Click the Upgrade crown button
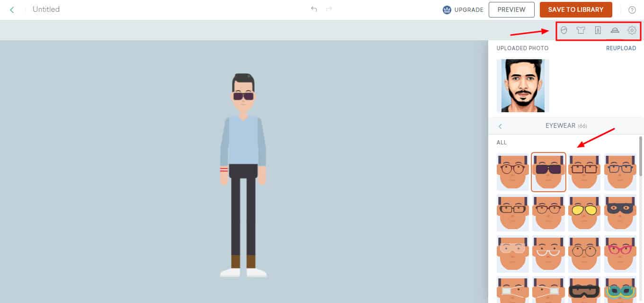 click(463, 10)
